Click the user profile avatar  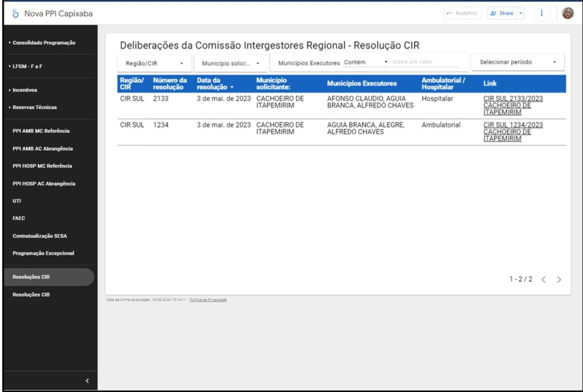pos(568,13)
